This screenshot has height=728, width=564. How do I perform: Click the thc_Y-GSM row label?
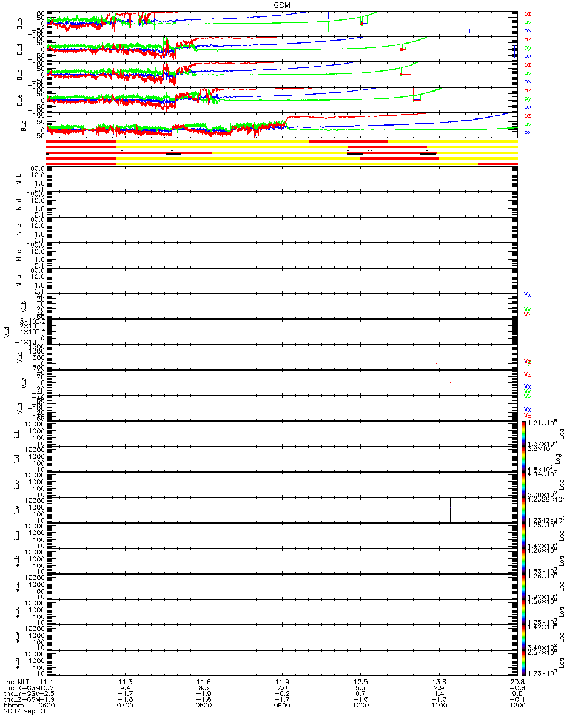click(x=21, y=694)
